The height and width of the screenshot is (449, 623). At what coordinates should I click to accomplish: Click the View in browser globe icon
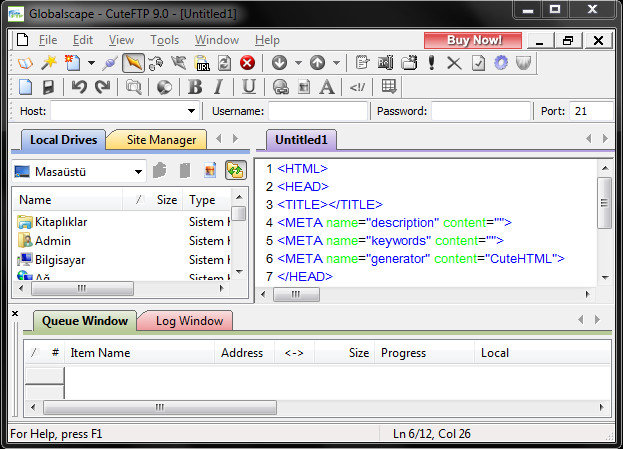[x=164, y=87]
